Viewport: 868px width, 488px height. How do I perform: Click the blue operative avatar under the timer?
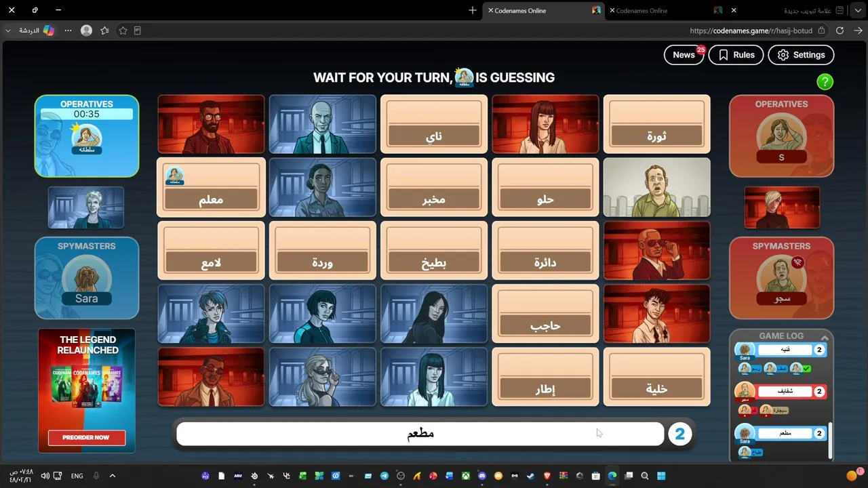[x=87, y=139]
